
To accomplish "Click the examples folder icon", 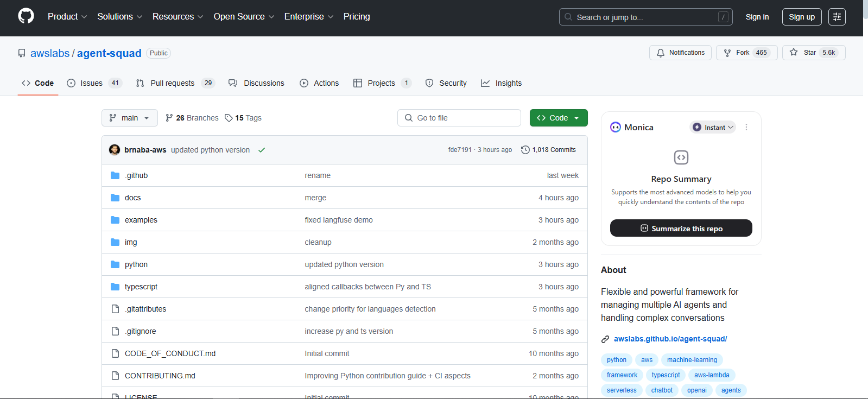I will [x=115, y=220].
